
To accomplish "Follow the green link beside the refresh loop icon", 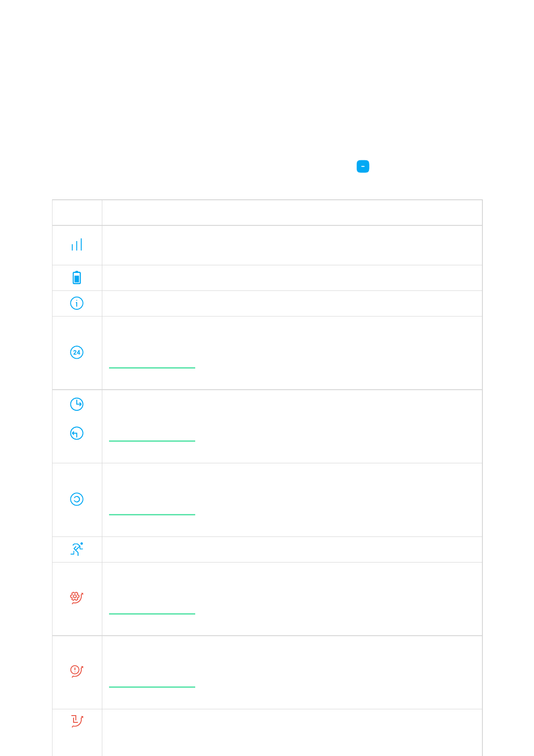I will click(152, 514).
